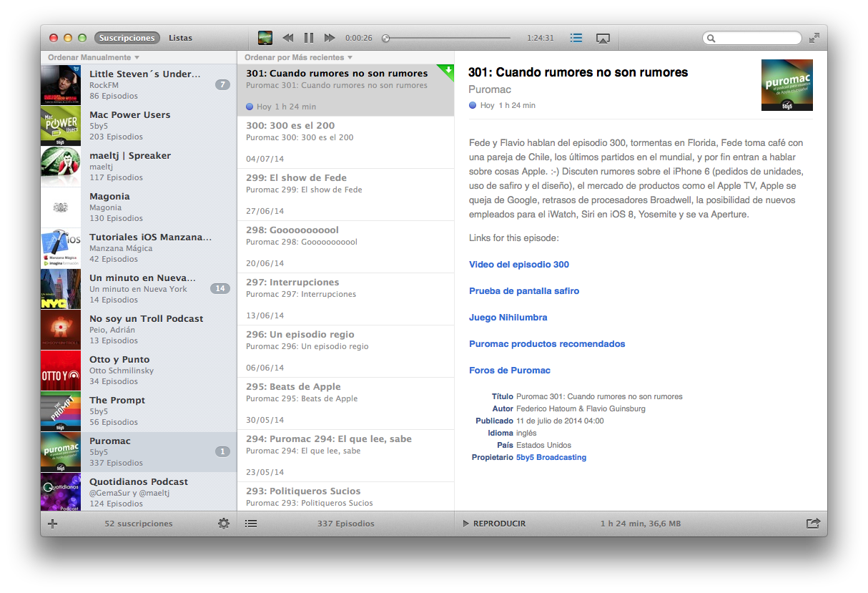The image size is (868, 593).
Task: Open the Ordenar Manualmente sort dropdown
Action: click(94, 57)
